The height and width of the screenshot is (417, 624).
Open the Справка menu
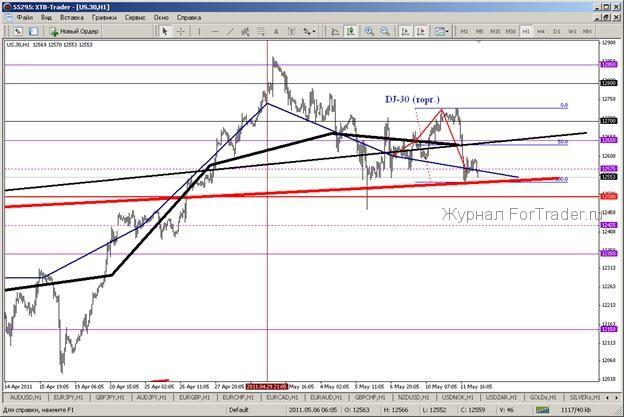[189, 18]
